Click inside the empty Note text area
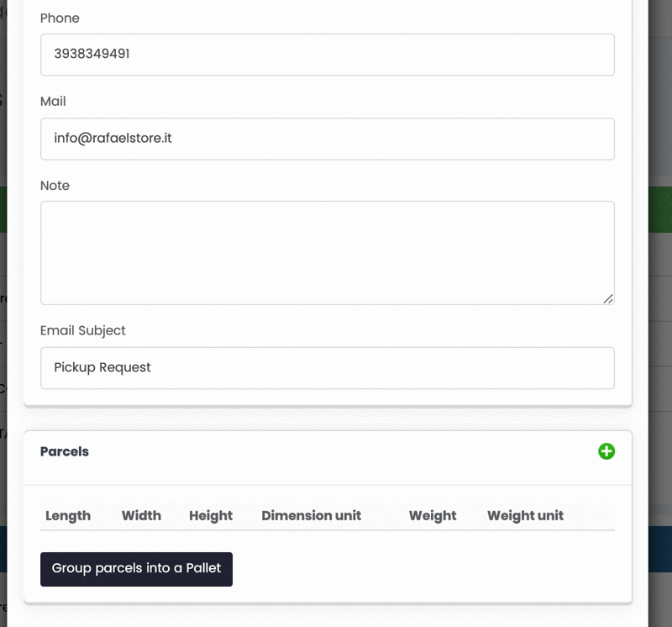Viewport: 672px width, 627px height. pos(328,253)
